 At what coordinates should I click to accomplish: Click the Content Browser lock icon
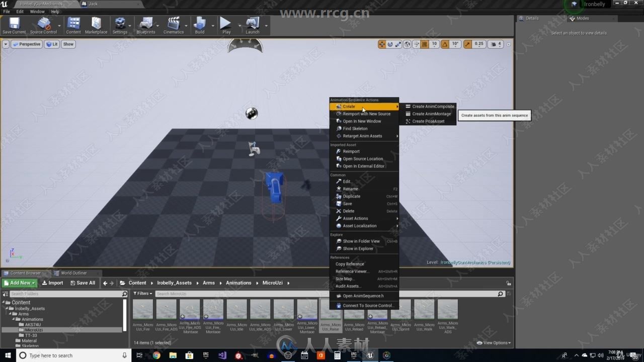509,283
